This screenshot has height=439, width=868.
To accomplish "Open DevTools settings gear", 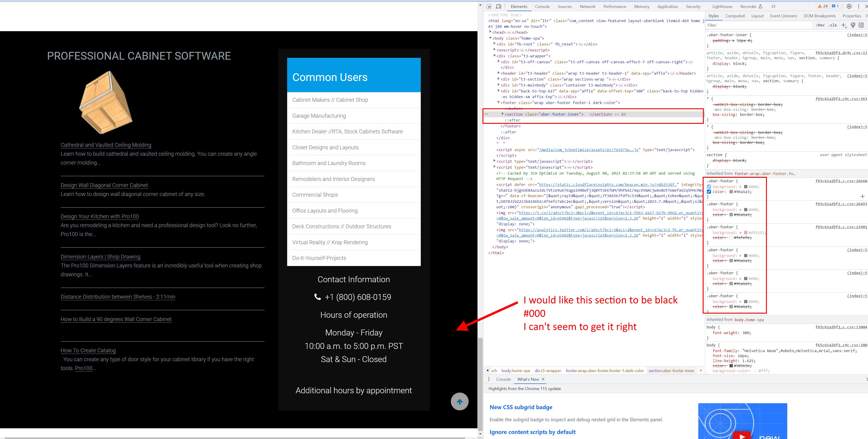I will click(x=849, y=6).
